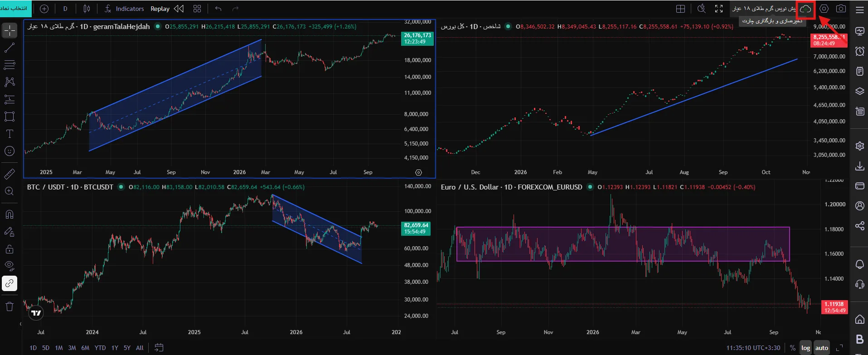Open the Fibonacci and Gann tools group

[x=10, y=65]
